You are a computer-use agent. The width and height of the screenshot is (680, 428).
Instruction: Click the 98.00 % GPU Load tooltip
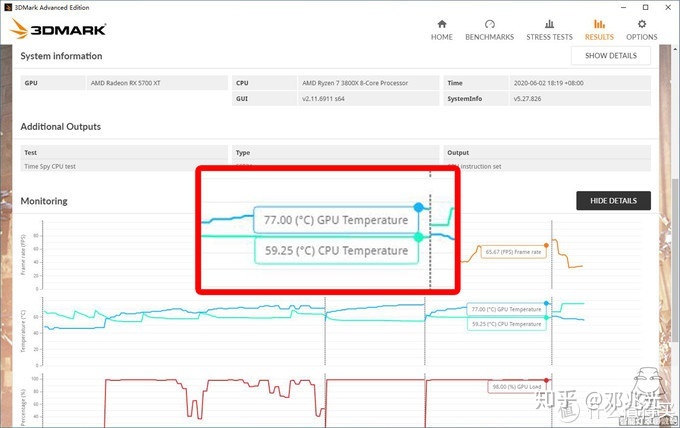517,386
